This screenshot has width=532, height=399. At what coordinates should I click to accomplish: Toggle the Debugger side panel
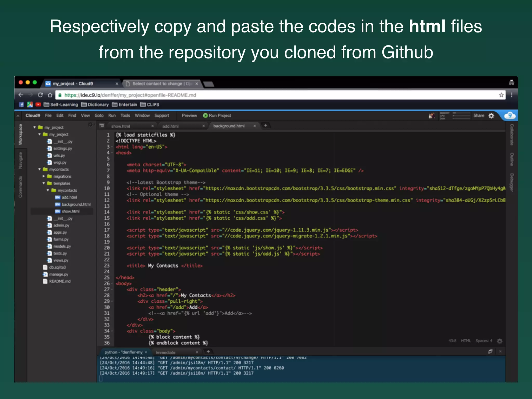[x=511, y=182]
